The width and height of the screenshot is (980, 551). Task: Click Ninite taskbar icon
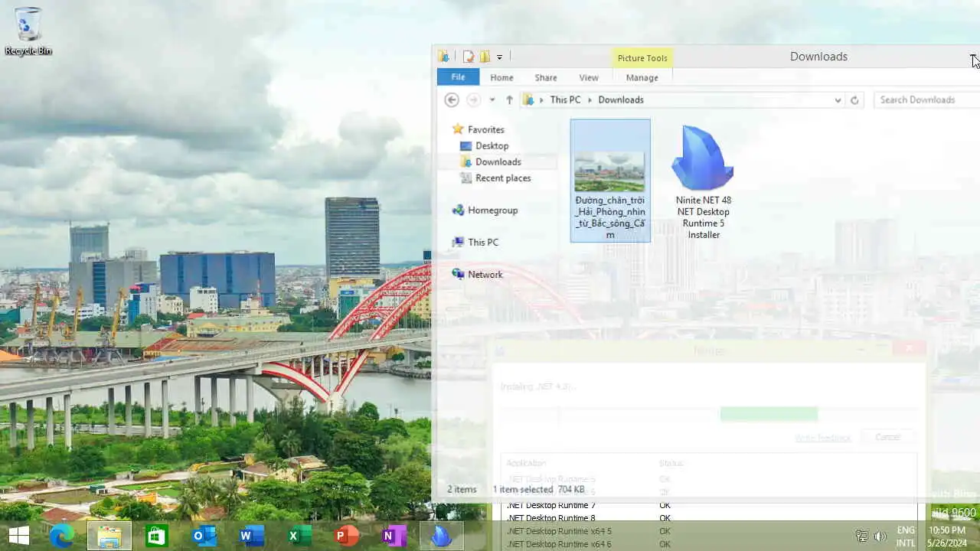(x=442, y=536)
